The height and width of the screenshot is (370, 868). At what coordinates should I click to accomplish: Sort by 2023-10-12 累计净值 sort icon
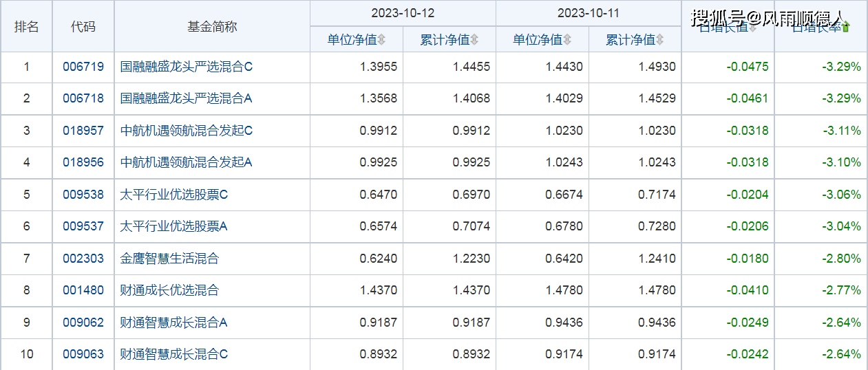pos(474,41)
